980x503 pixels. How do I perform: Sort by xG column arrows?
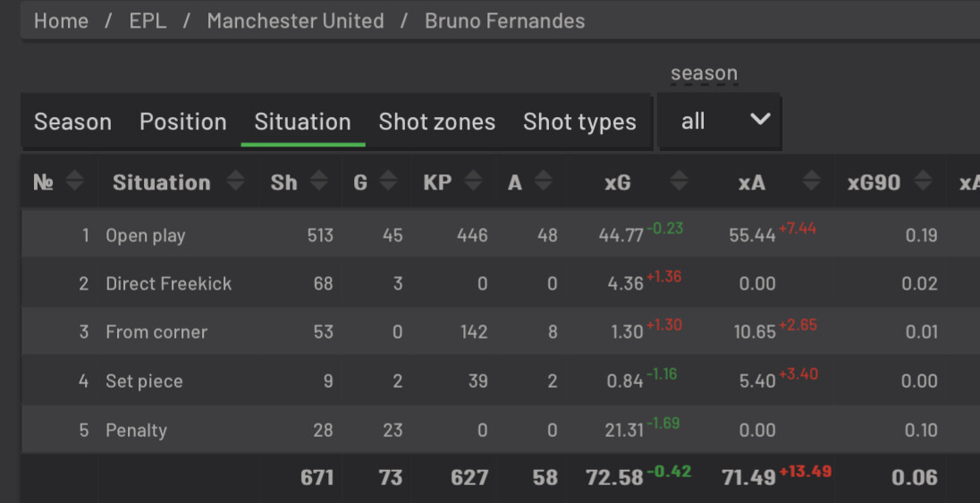tap(679, 181)
